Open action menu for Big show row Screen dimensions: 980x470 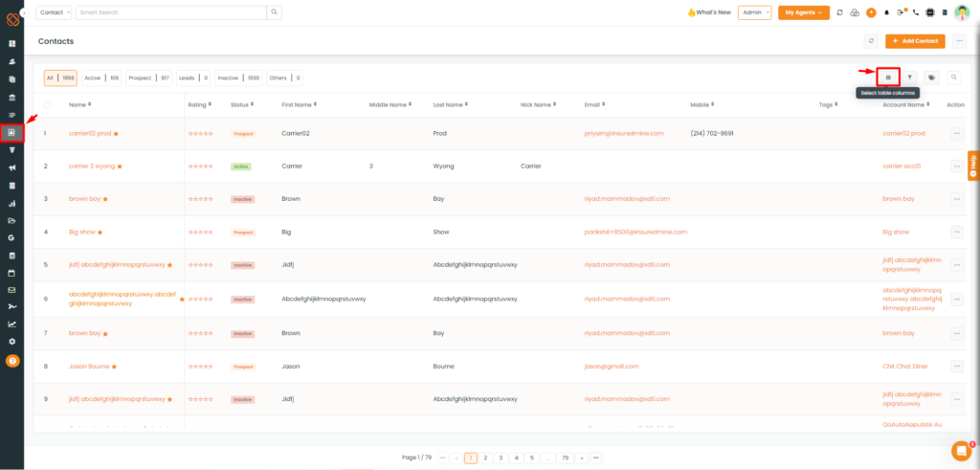pos(957,232)
